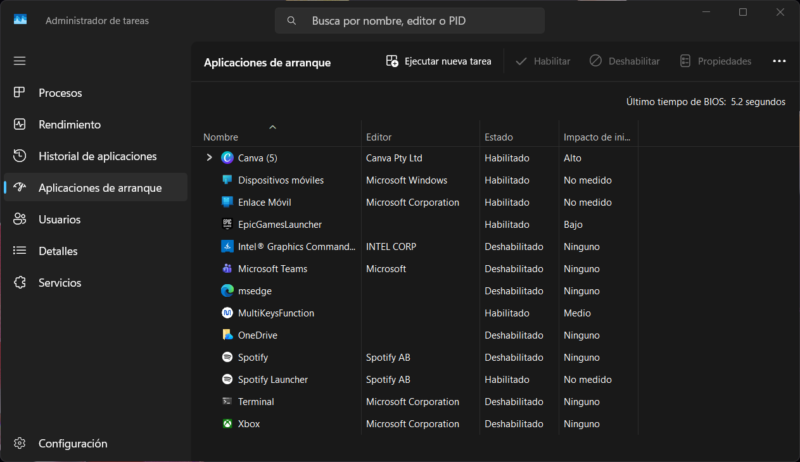Open Configuración settings
Viewport: 800px width, 462px height.
pyautogui.click(x=95, y=443)
